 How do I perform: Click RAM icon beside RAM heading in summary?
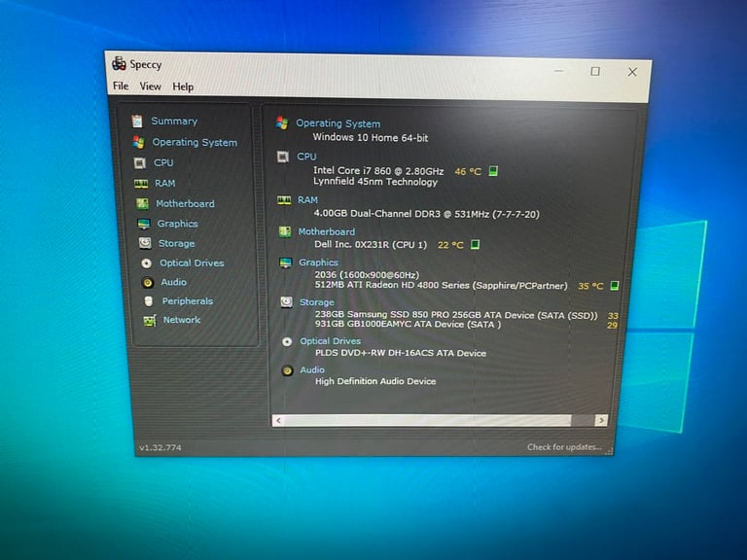[284, 200]
